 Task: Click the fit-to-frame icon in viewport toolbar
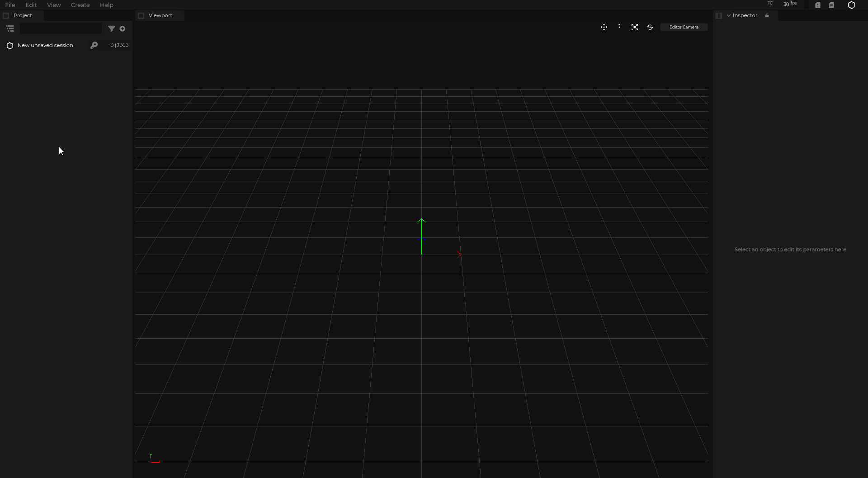click(x=635, y=27)
